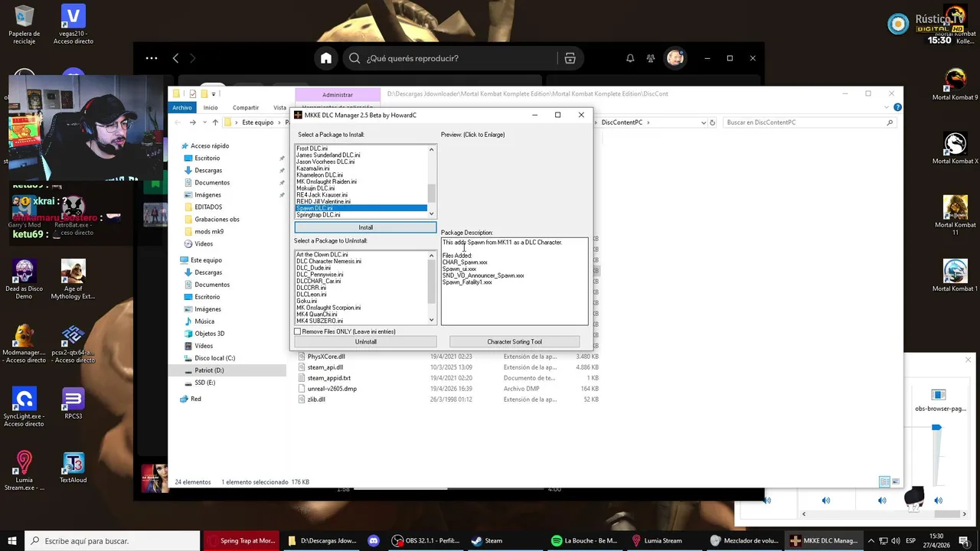Viewport: 980px width, 551px height.
Task: Open vegas210 desktop shortcut
Action: click(73, 24)
